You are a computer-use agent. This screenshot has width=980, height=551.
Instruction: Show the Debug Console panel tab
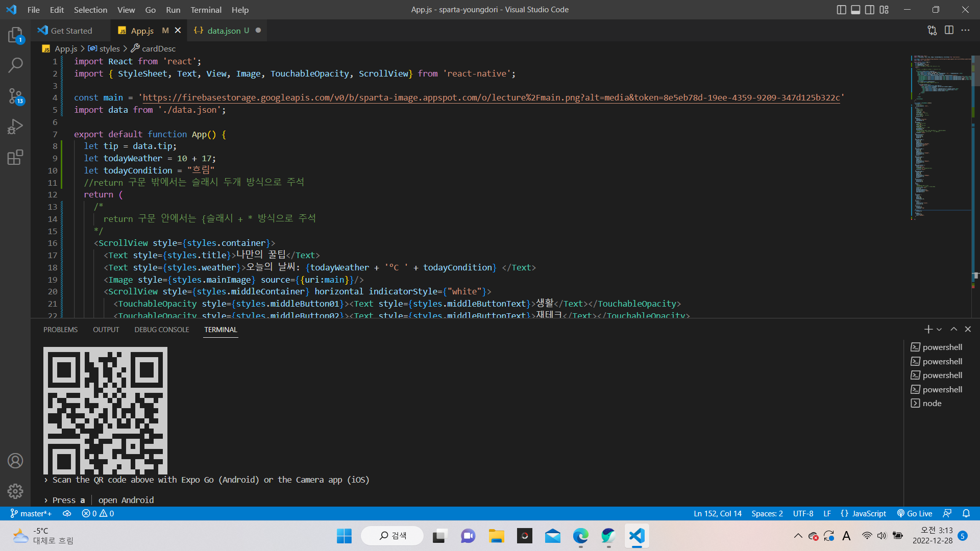click(x=162, y=330)
